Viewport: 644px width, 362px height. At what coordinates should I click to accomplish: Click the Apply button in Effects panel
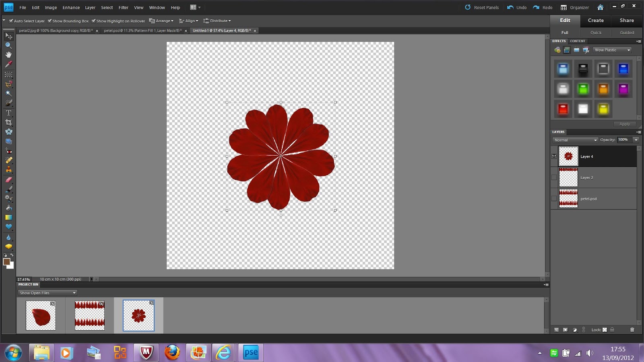[x=624, y=124]
